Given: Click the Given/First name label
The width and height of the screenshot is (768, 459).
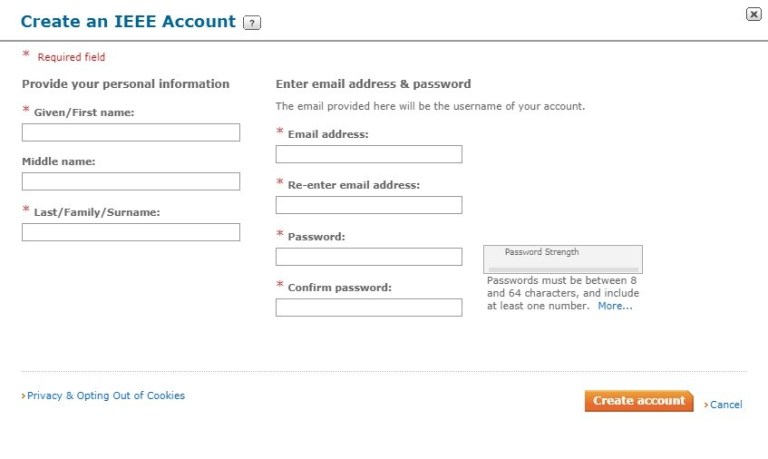Looking at the screenshot, I should click(x=84, y=113).
